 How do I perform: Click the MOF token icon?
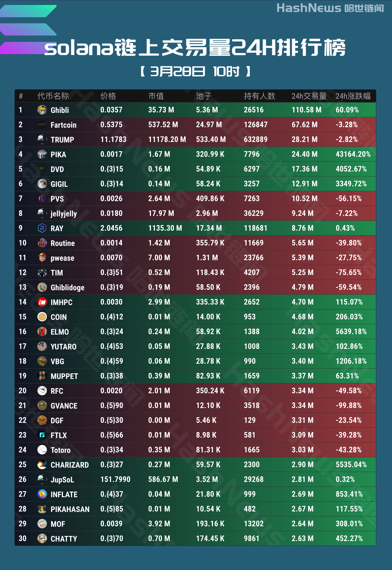click(42, 524)
